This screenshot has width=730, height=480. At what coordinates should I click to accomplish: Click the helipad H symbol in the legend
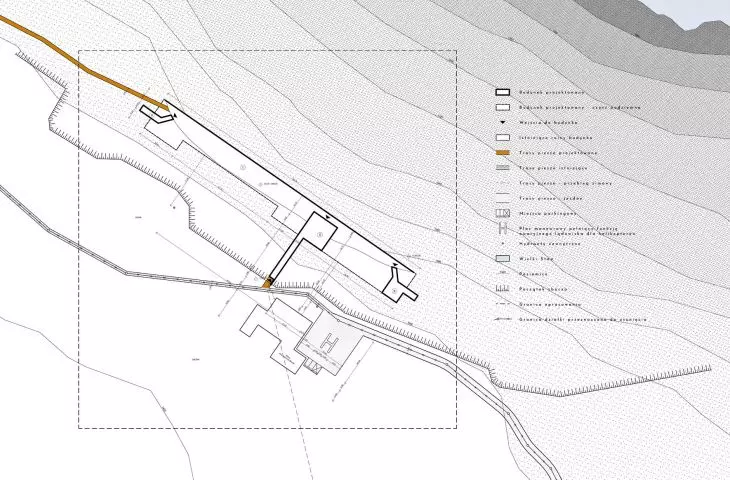click(x=503, y=229)
